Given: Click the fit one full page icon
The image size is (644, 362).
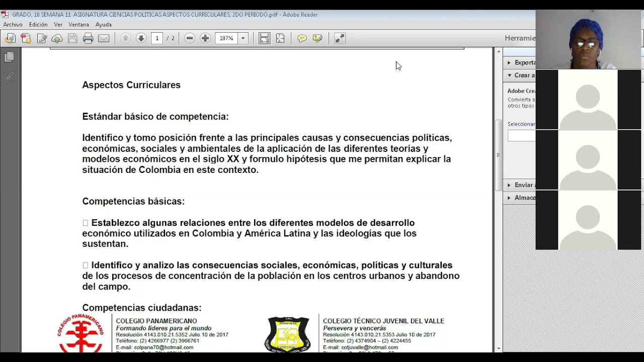Looking at the screenshot, I should pyautogui.click(x=280, y=38).
